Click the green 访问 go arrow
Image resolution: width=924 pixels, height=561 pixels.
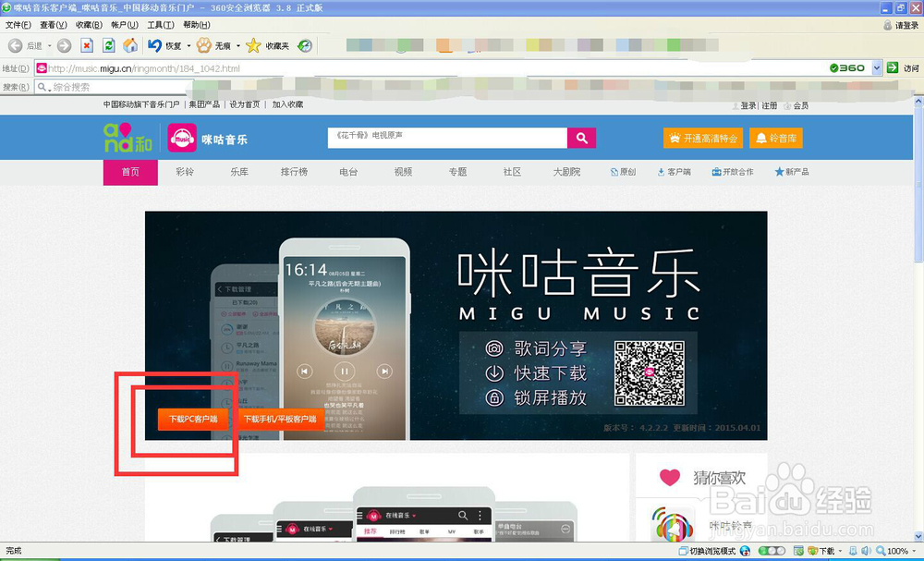click(x=893, y=67)
